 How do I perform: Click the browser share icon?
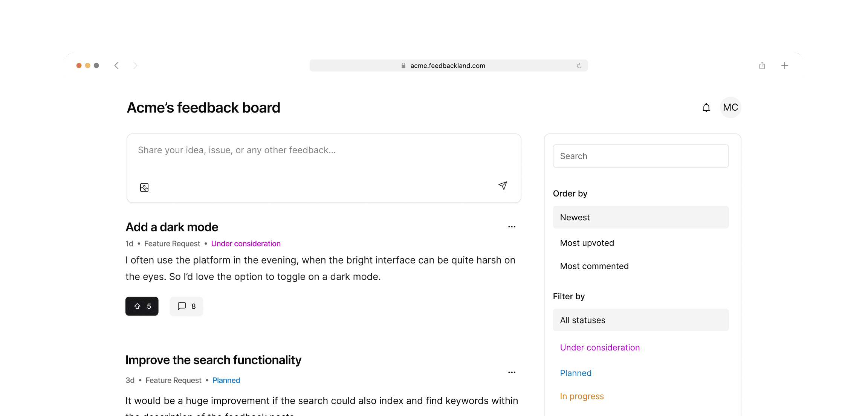[x=762, y=65]
